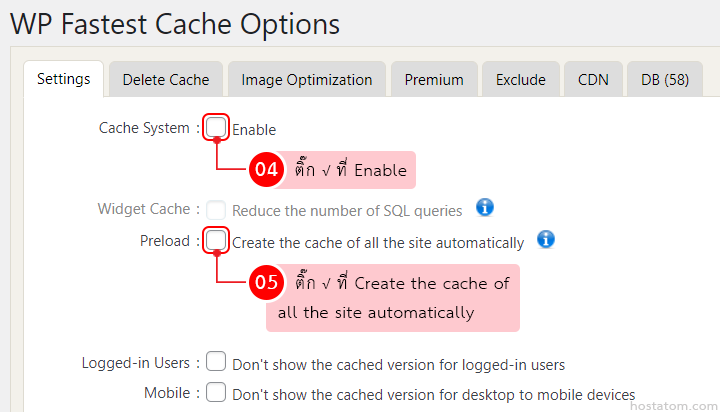Click the red 04 step badge
Viewport: 720px width, 412px height.
point(266,170)
